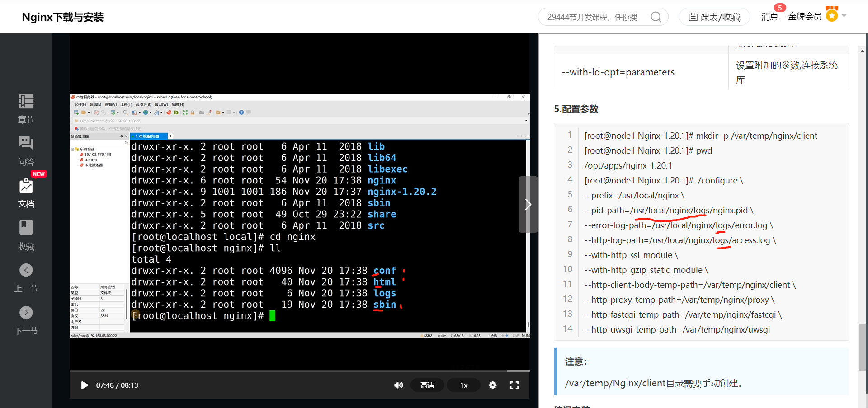Open the 章节 chapters sidebar panel
The width and height of the screenshot is (868, 408).
click(26, 108)
